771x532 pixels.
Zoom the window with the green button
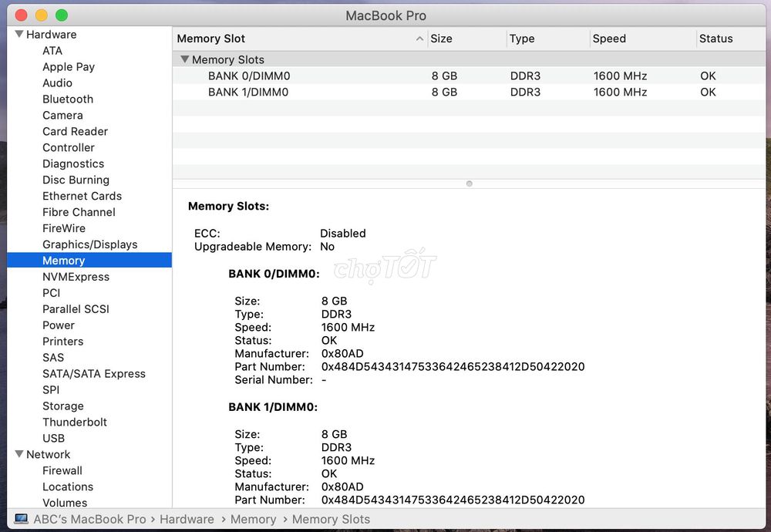(62, 15)
